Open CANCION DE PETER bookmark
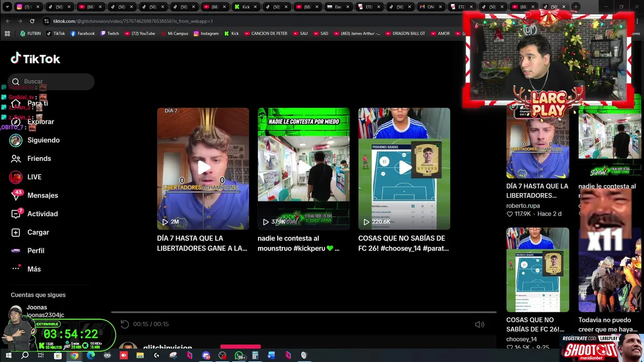Viewport: 644px width, 362px height. (266, 34)
